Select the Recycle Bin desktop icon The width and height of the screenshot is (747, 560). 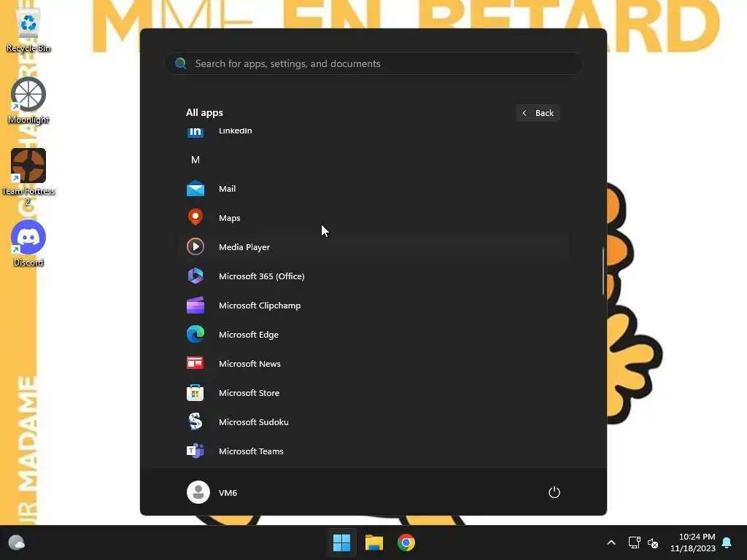tap(28, 28)
